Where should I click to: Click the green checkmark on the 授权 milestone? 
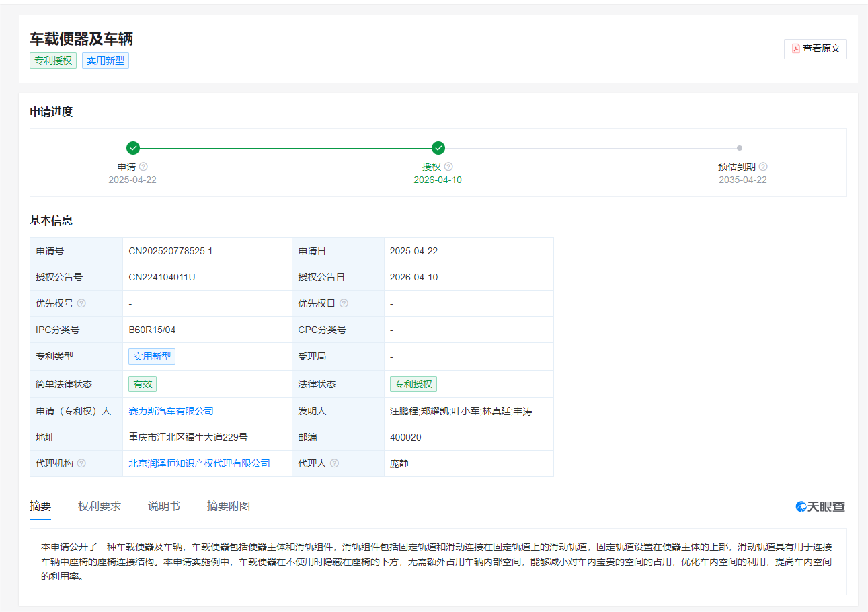click(x=438, y=147)
